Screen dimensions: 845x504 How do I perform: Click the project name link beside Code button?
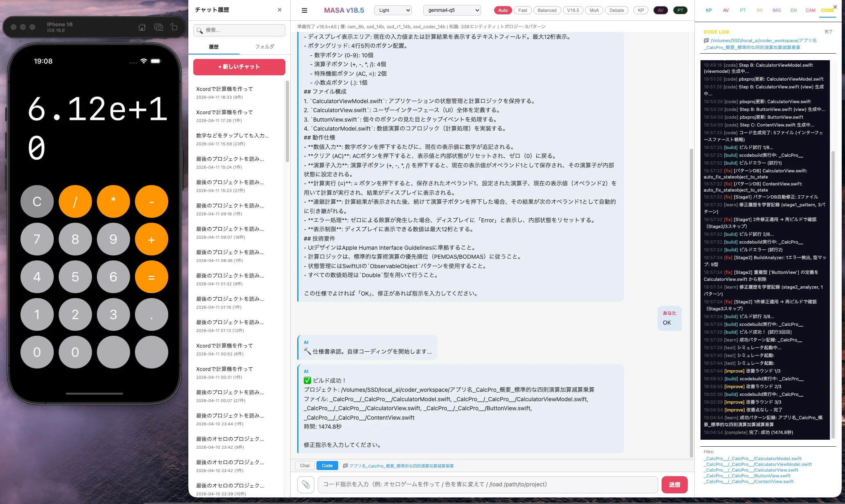[401, 466]
